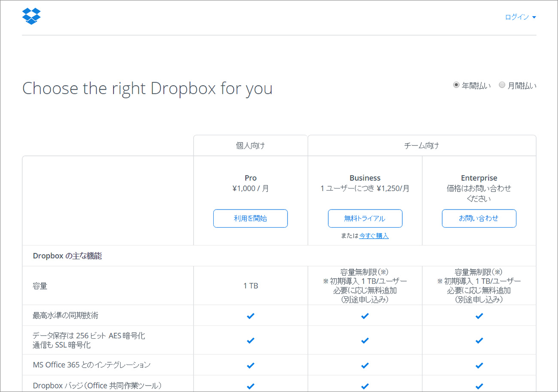558x392 pixels.
Task: Click the Dropbox の主な機能 section header
Action: pos(67,256)
